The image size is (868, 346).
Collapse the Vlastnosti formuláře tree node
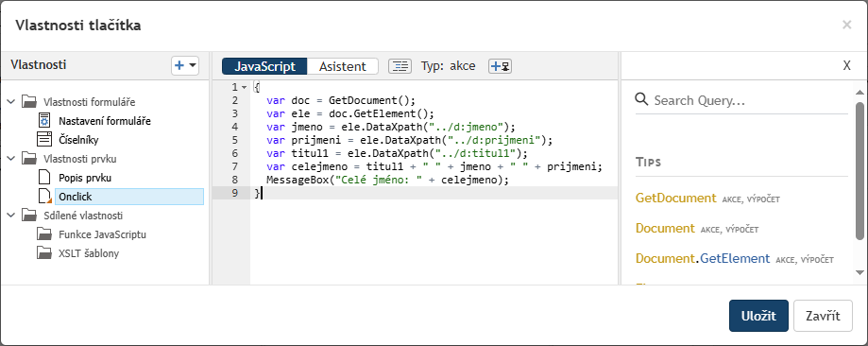pos(11,102)
